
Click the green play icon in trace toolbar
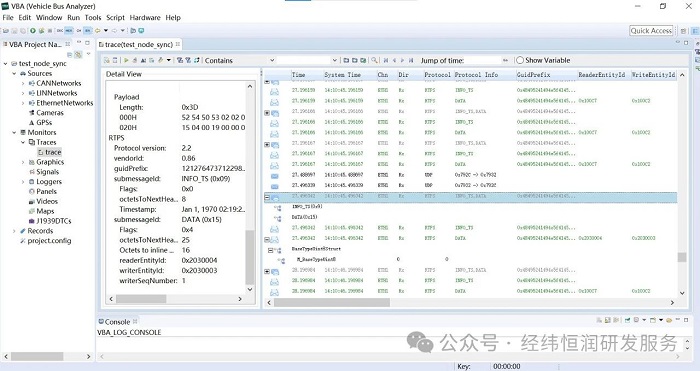(126, 60)
